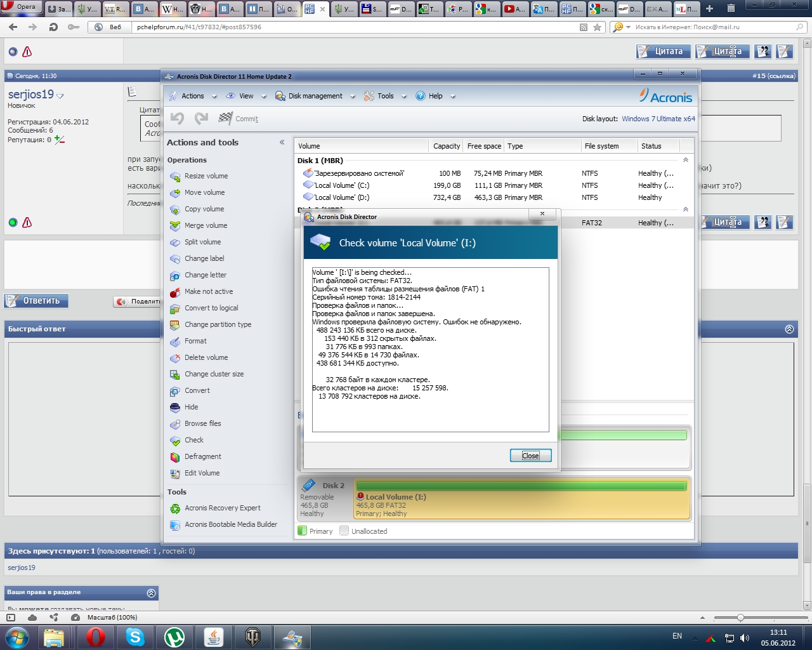Open Change letter operation
This screenshot has width=812, height=650.
coord(198,275)
